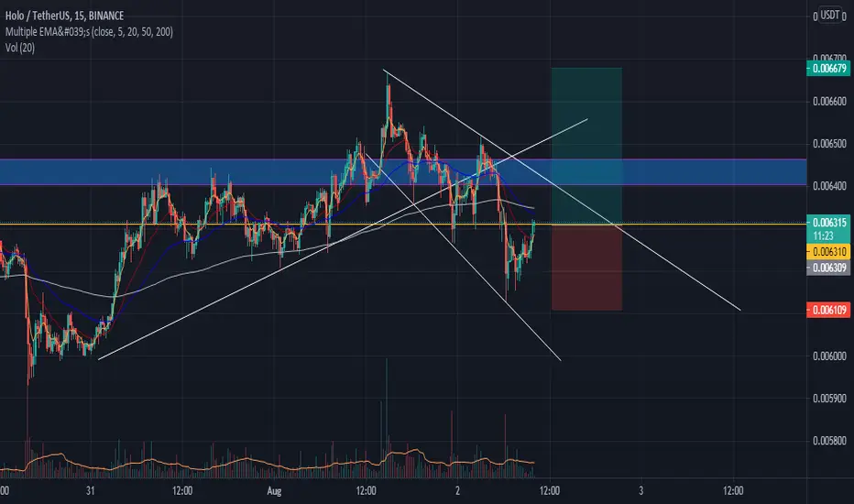Click the Aug date label on time axis
Viewport: 854px width, 504px height.
(x=274, y=491)
